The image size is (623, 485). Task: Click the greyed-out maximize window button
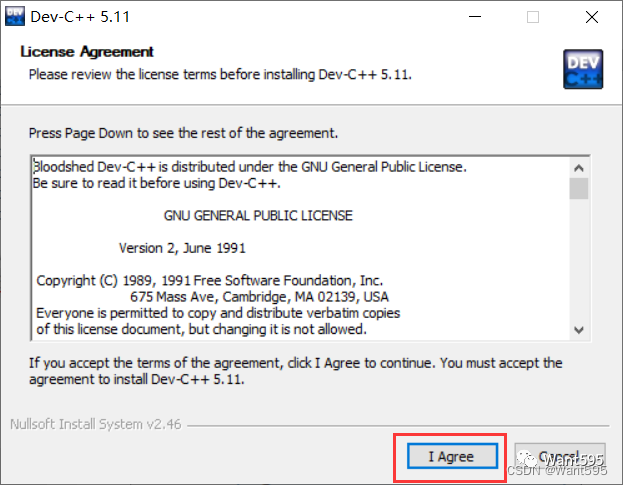point(533,17)
